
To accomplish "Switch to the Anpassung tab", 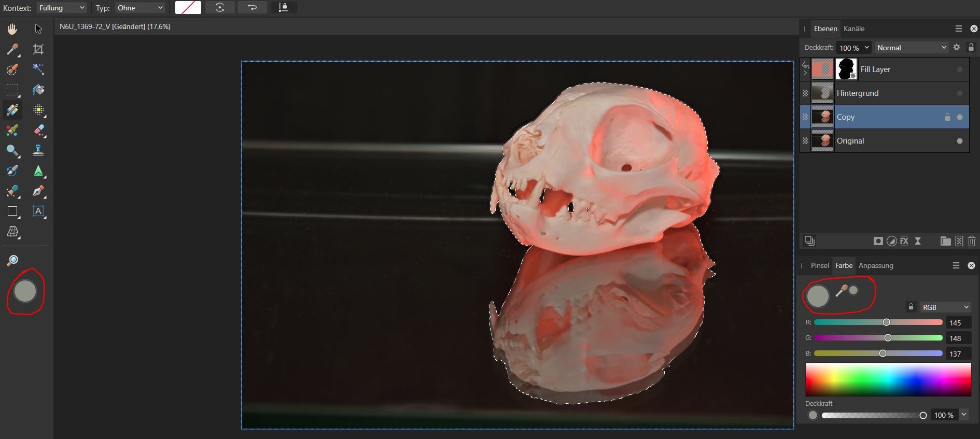I will pyautogui.click(x=876, y=265).
